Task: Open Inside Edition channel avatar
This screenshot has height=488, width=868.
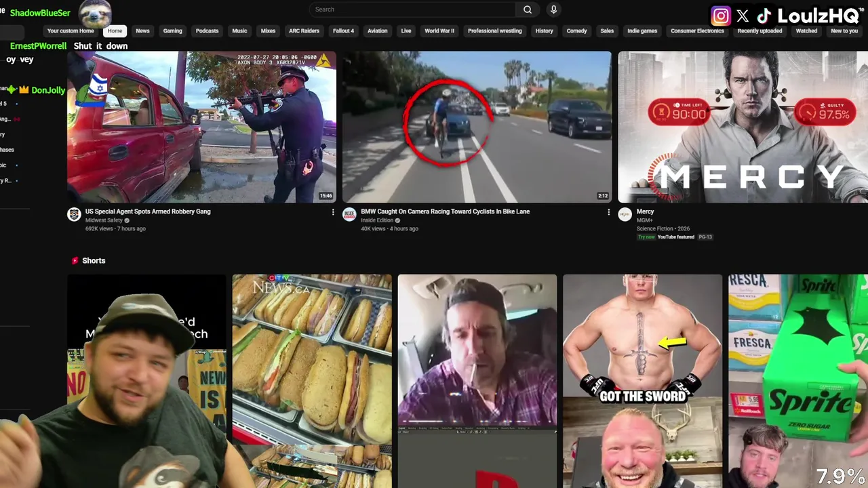Action: [349, 215]
